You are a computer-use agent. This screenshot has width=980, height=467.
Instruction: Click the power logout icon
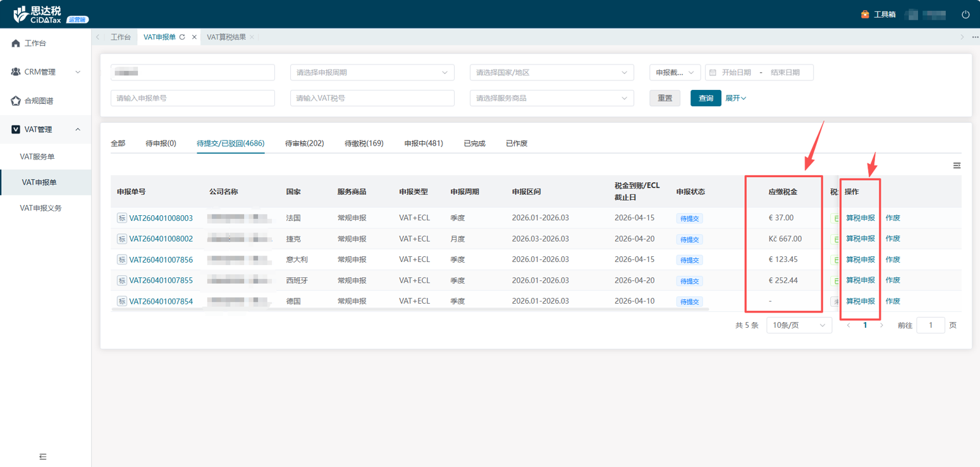point(965,15)
